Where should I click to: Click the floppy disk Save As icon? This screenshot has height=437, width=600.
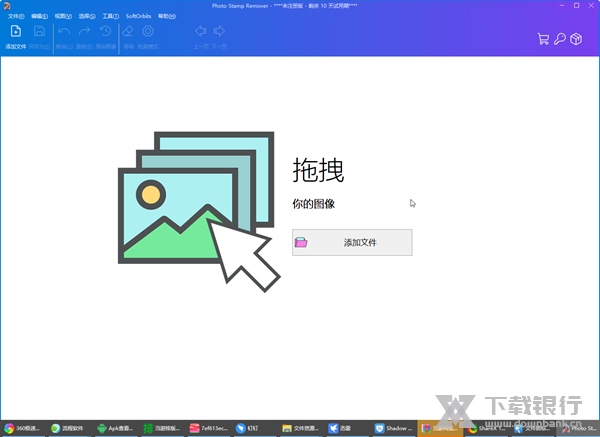39,31
